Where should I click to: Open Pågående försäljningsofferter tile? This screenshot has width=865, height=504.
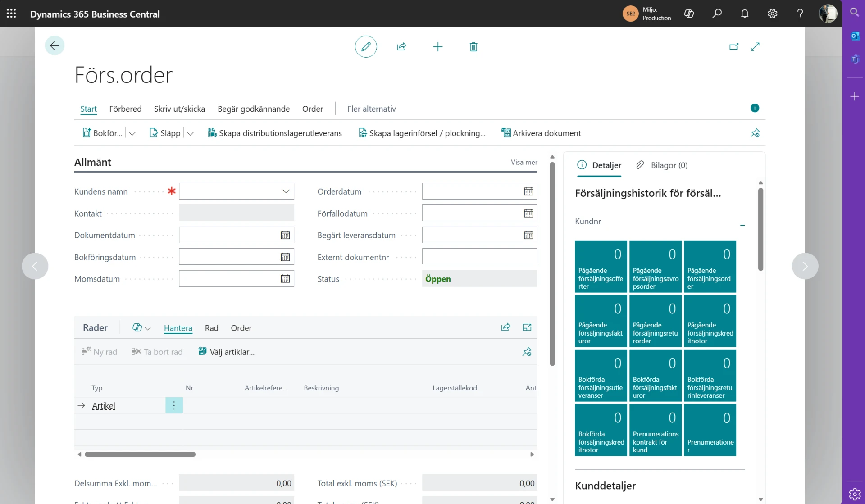(601, 266)
